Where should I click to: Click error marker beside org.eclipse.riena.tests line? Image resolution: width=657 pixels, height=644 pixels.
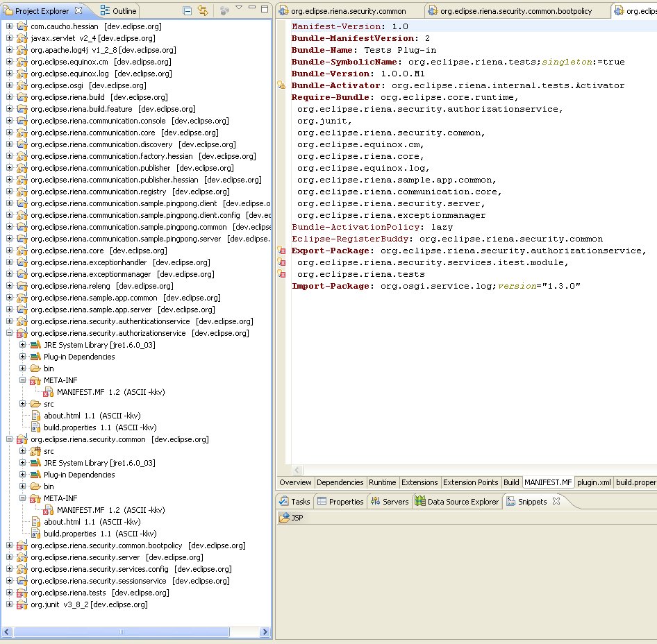click(281, 274)
